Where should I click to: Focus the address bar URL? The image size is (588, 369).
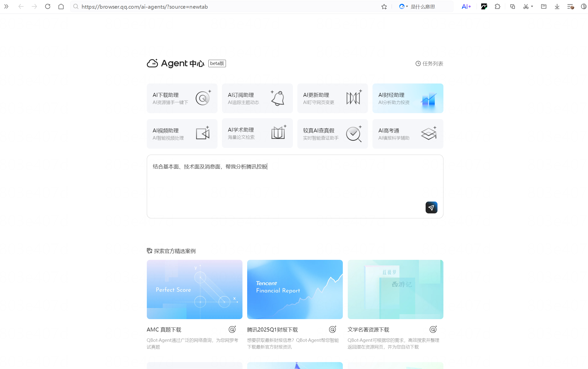145,7
